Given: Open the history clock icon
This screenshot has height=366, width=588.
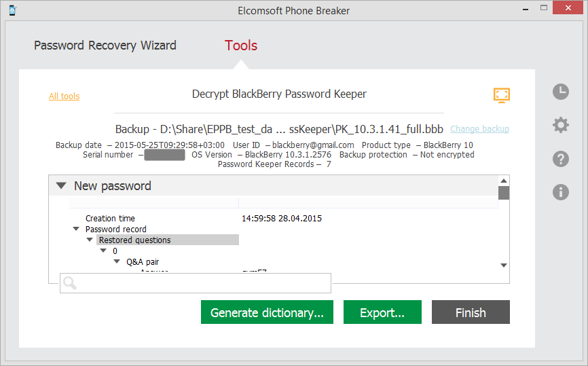Looking at the screenshot, I should [x=560, y=92].
